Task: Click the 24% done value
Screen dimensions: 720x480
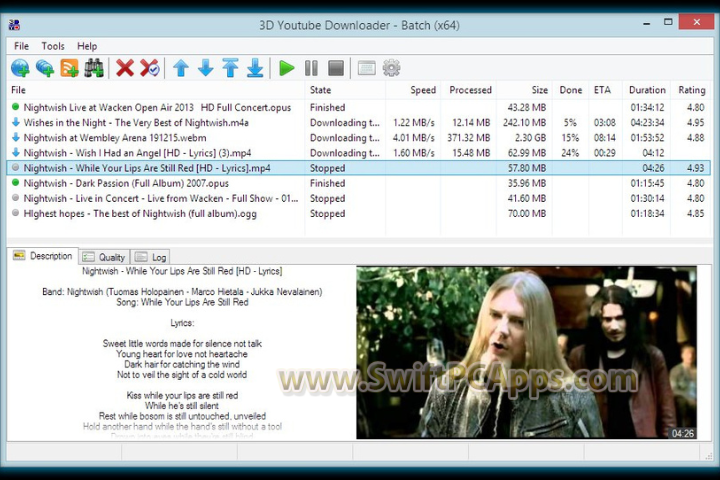Action: 570,153
